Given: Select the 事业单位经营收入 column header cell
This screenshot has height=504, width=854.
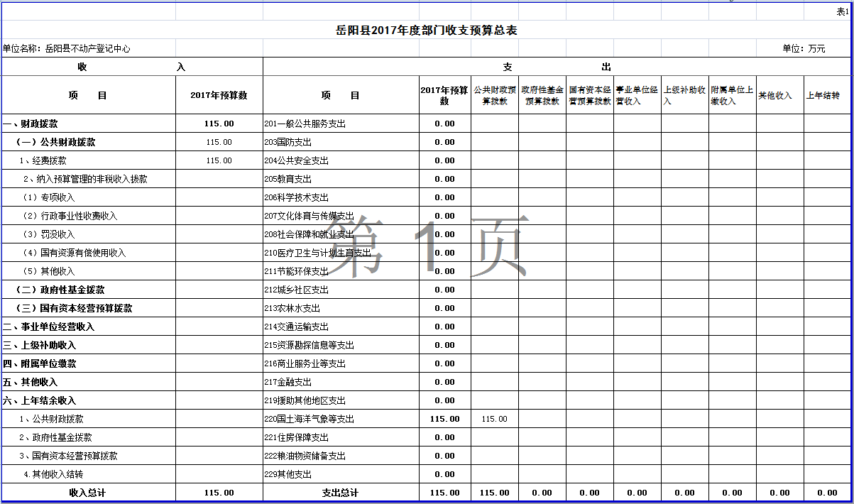Looking at the screenshot, I should coord(637,95).
